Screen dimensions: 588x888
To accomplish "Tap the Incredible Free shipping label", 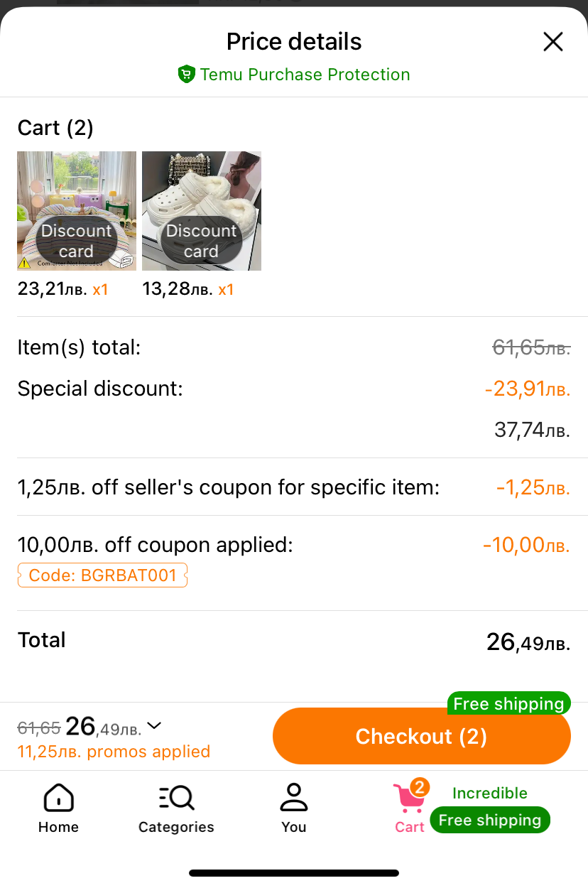I will [x=490, y=808].
